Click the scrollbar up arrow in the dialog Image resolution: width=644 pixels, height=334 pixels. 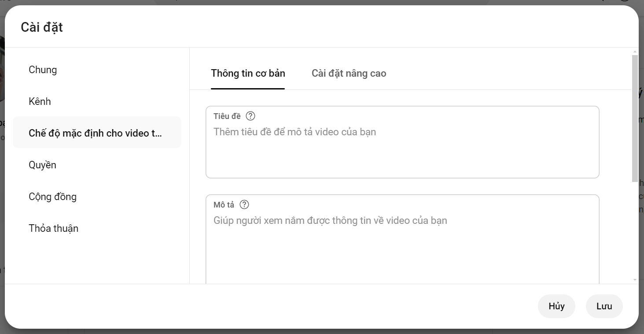click(635, 51)
